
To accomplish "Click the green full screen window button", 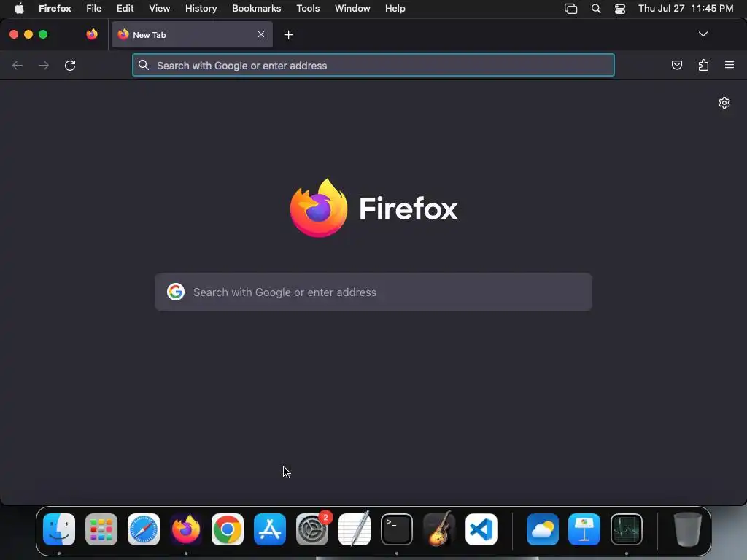I will [x=43, y=34].
